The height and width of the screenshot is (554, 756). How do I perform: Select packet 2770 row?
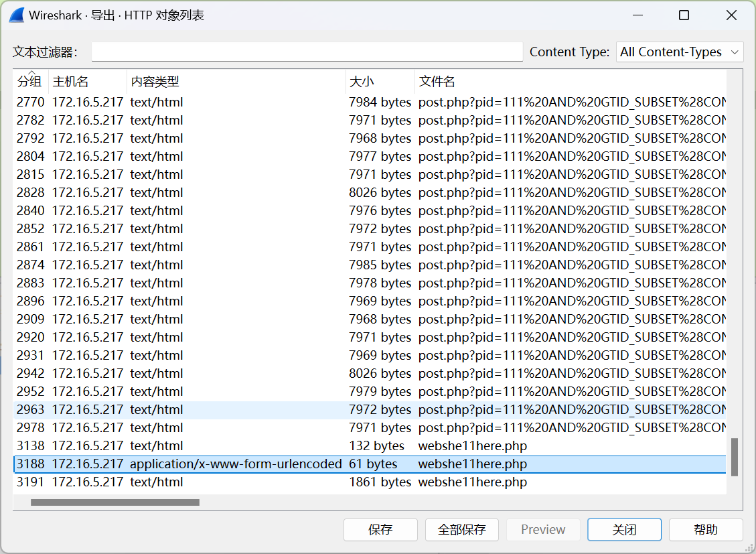(370, 102)
